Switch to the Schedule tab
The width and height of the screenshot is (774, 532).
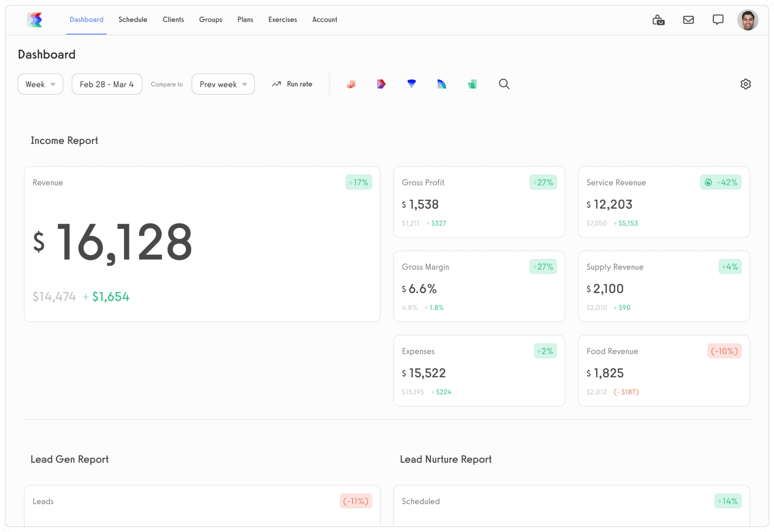coord(133,19)
